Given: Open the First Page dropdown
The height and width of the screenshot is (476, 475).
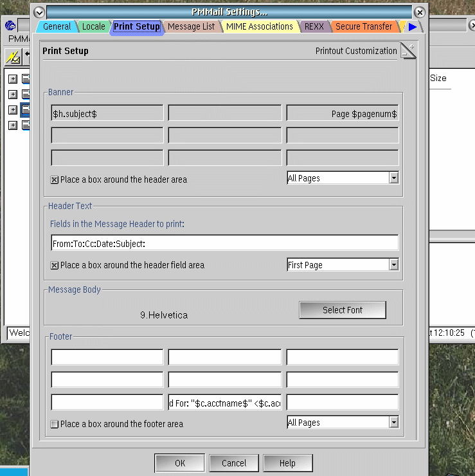Looking at the screenshot, I should [394, 265].
